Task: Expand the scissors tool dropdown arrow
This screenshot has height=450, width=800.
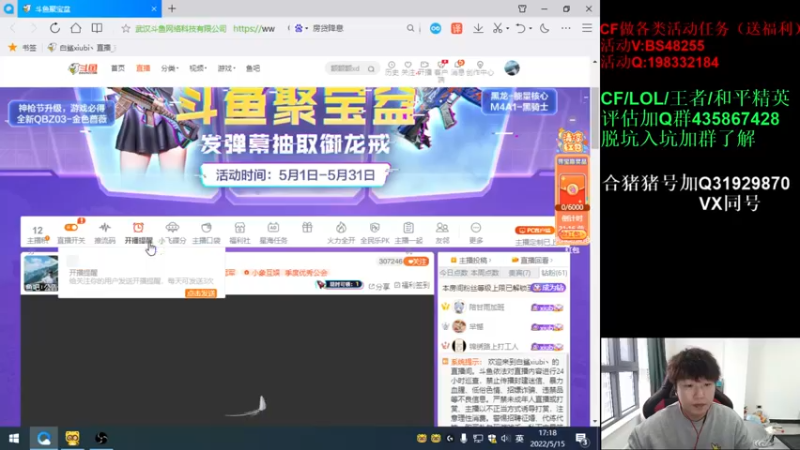Action: (507, 29)
